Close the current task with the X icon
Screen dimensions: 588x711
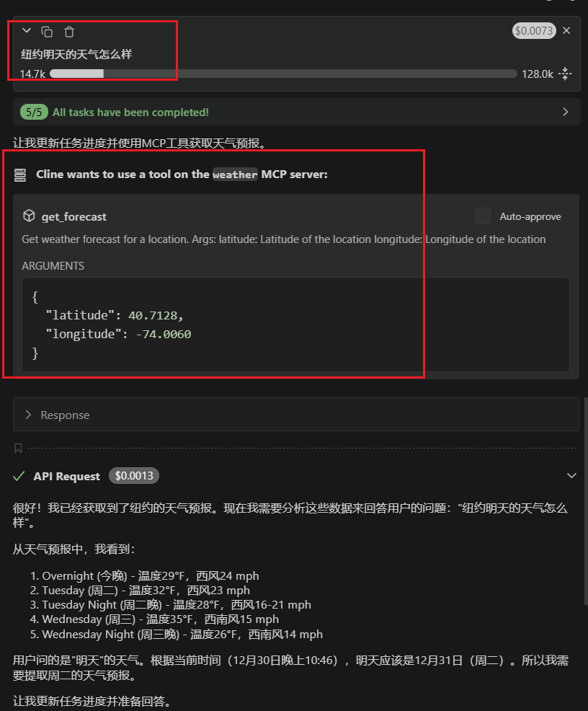pos(566,30)
